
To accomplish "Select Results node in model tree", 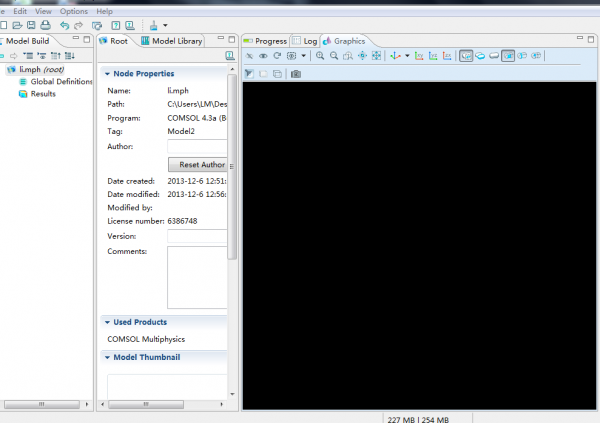I will tap(38, 94).
